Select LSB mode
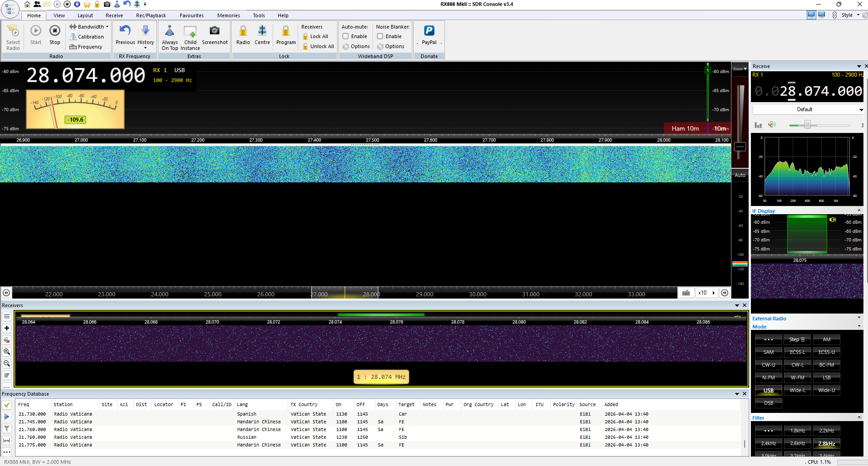Viewport: 868px width, 466px height. tap(827, 378)
